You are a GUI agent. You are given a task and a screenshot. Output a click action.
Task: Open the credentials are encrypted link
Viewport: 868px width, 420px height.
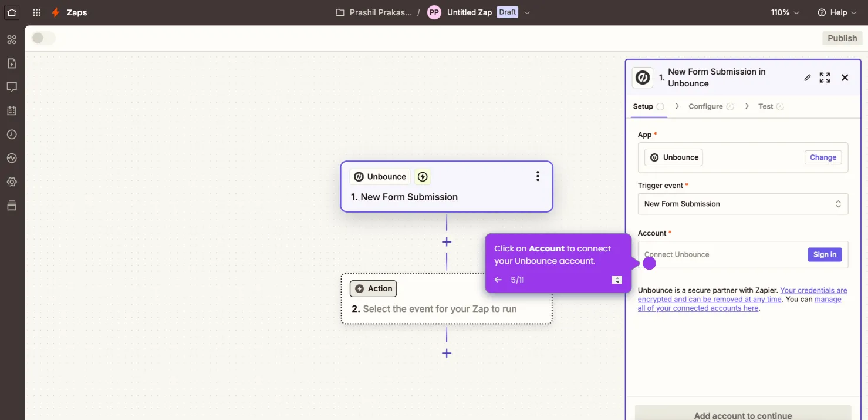742,295
